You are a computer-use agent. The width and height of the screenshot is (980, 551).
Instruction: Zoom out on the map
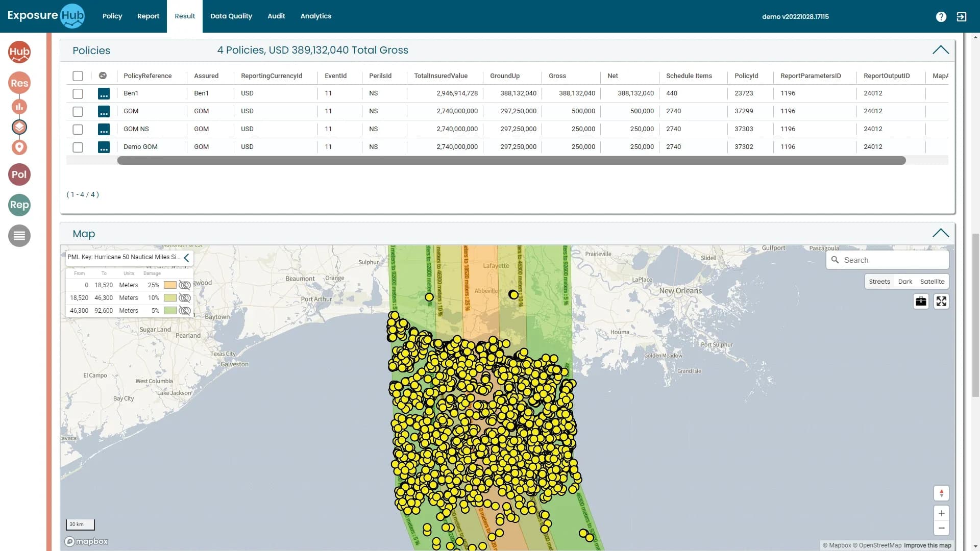[941, 528]
